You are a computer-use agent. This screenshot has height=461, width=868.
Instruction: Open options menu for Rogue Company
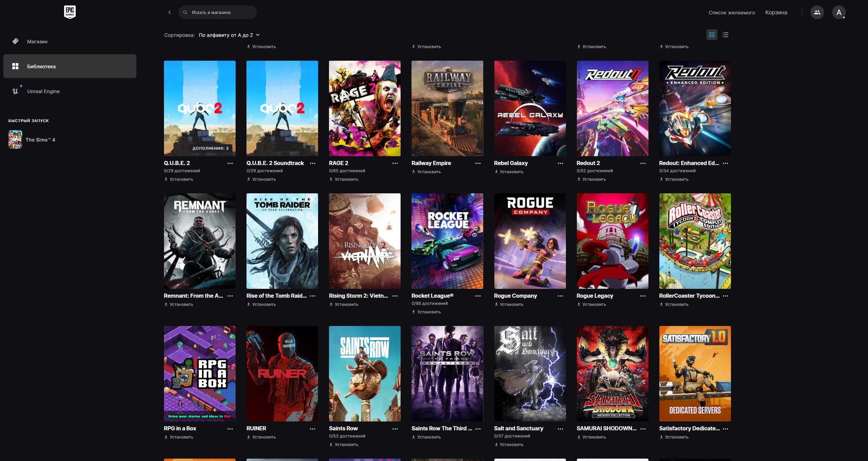[x=560, y=296]
